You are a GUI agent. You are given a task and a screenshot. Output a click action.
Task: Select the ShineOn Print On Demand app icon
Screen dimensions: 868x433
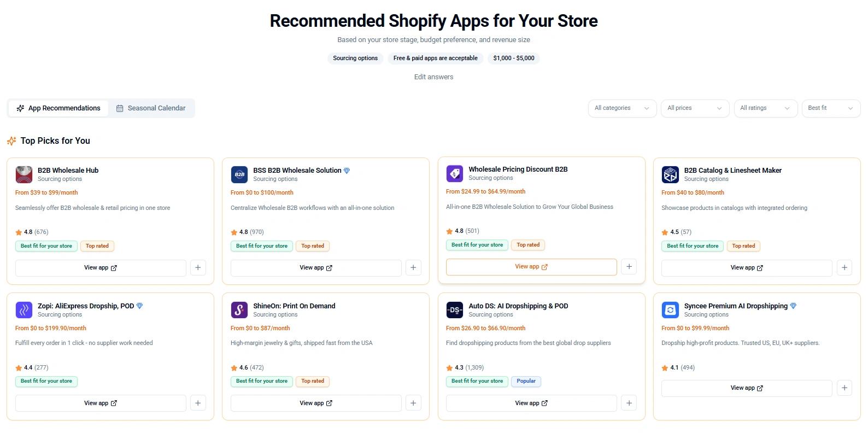click(239, 310)
